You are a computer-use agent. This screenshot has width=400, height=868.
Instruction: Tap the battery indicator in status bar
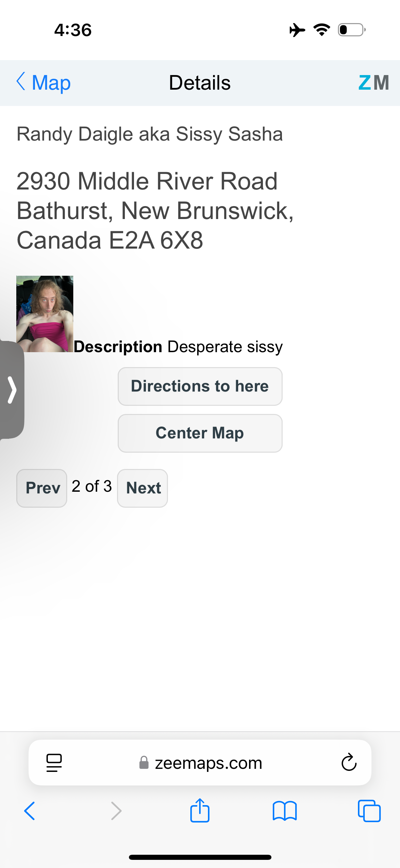pos(351,30)
